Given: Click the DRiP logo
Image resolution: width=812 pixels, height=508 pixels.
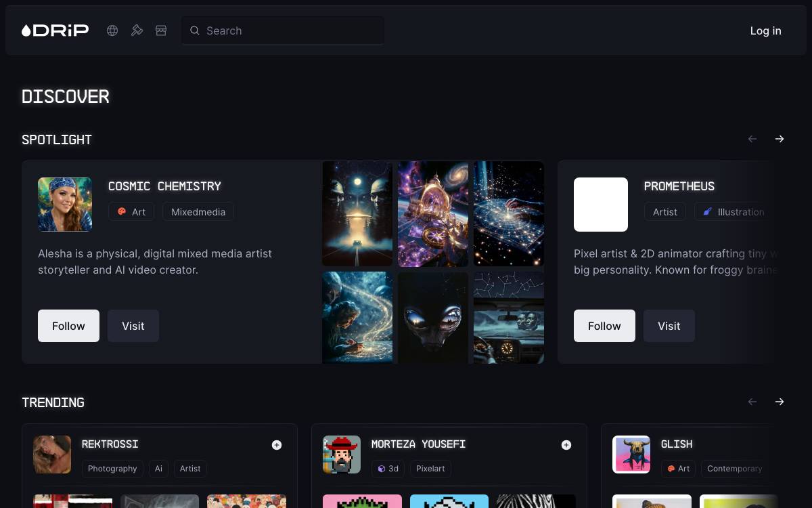Looking at the screenshot, I should pyautogui.click(x=55, y=30).
